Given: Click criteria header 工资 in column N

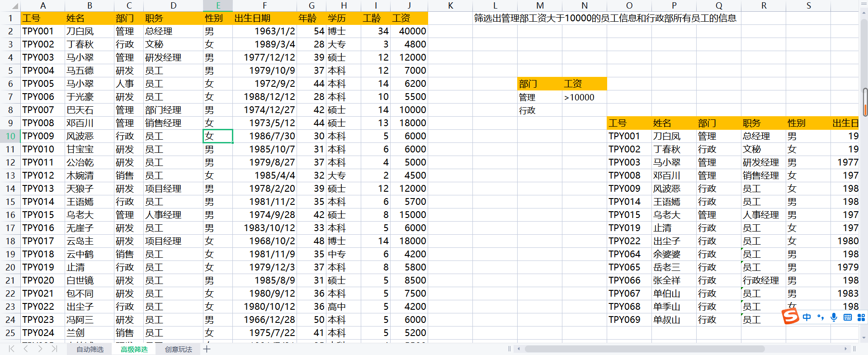Looking at the screenshot, I should coord(585,84).
